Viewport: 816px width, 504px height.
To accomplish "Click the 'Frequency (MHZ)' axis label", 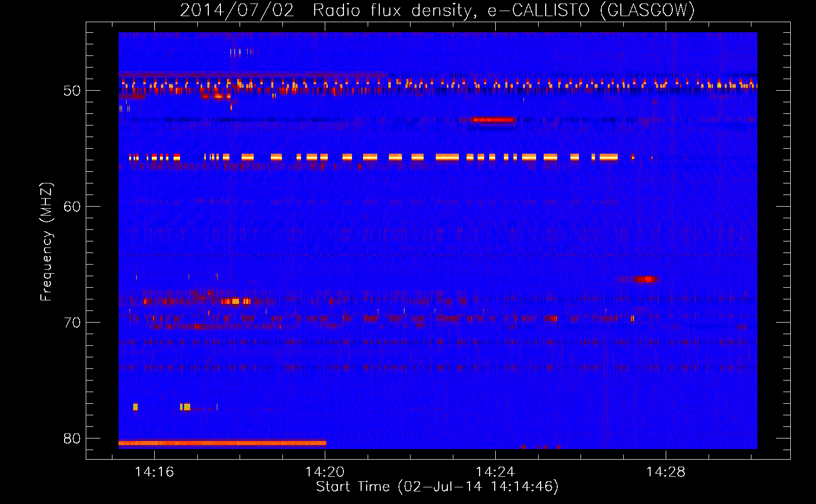I will click(x=46, y=242).
